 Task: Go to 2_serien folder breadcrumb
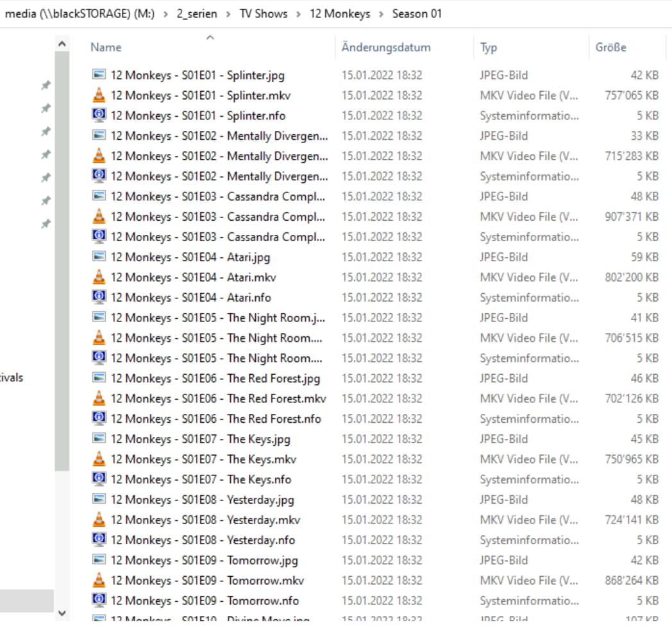tap(197, 13)
